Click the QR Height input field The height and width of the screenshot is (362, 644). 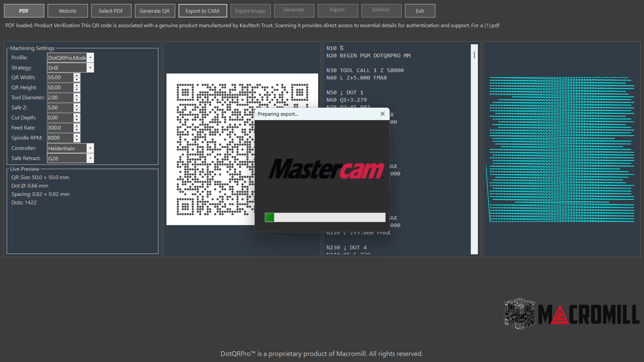[60, 88]
